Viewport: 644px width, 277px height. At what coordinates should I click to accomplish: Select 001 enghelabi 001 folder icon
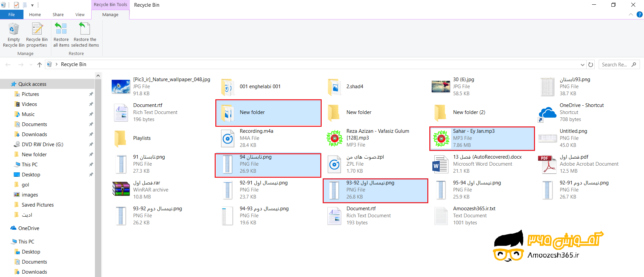point(228,87)
